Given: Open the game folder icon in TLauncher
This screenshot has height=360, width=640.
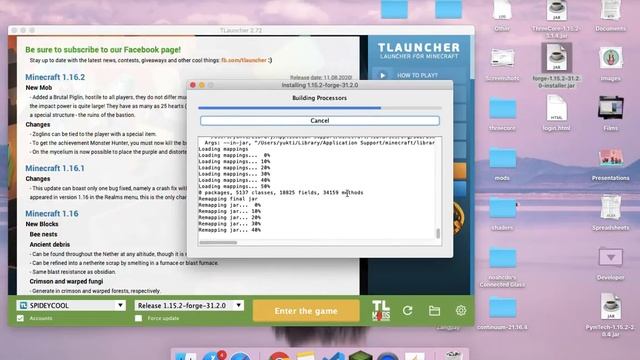Looking at the screenshot, I should tap(434, 311).
